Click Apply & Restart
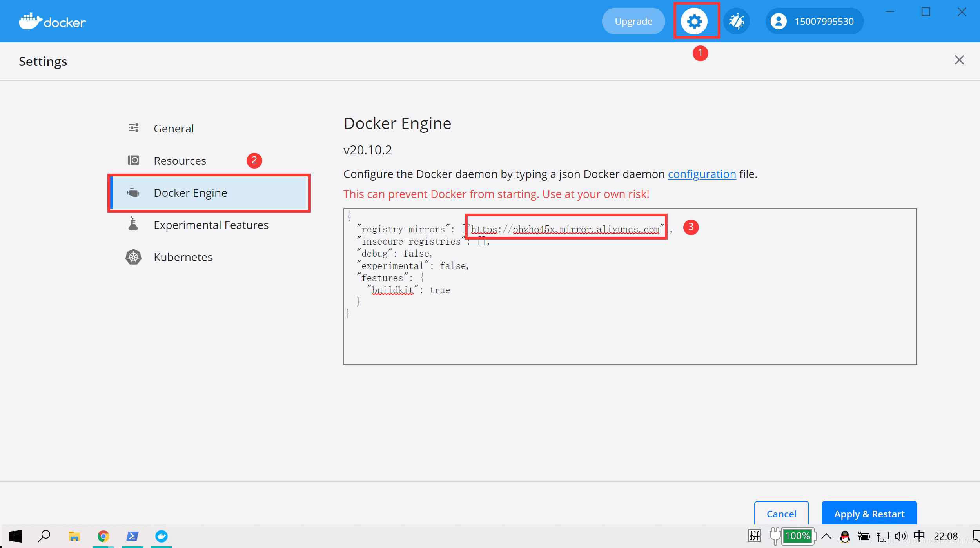The height and width of the screenshot is (548, 980). (869, 514)
